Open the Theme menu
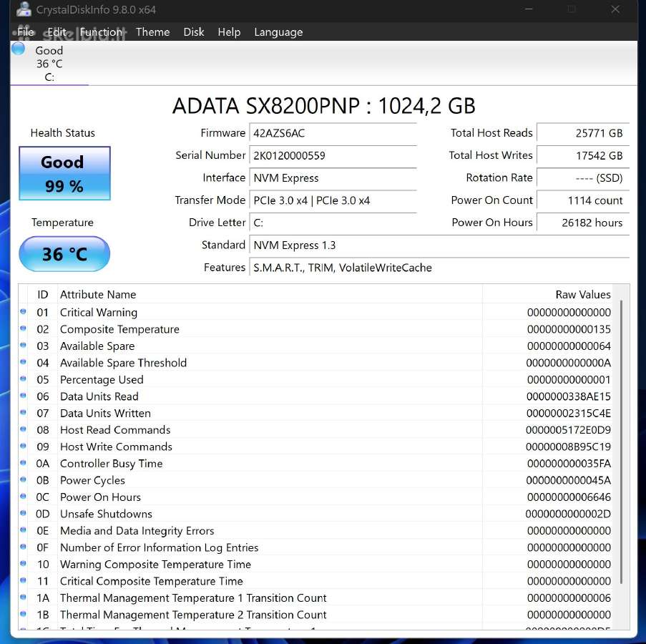 [x=153, y=31]
